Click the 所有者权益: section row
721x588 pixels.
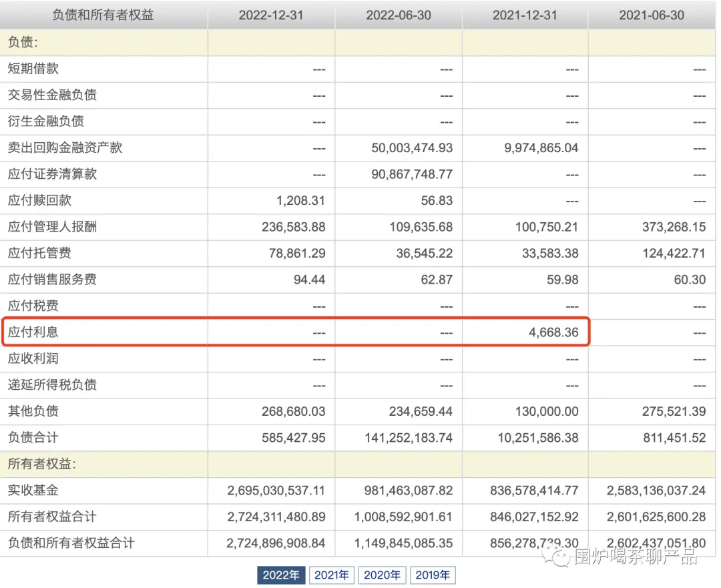coord(42,464)
